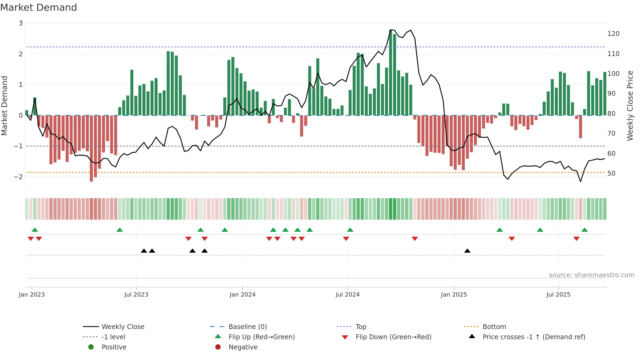Click the solid black line sample beside Weekly Close
This screenshot has width=644, height=362.
(x=91, y=327)
